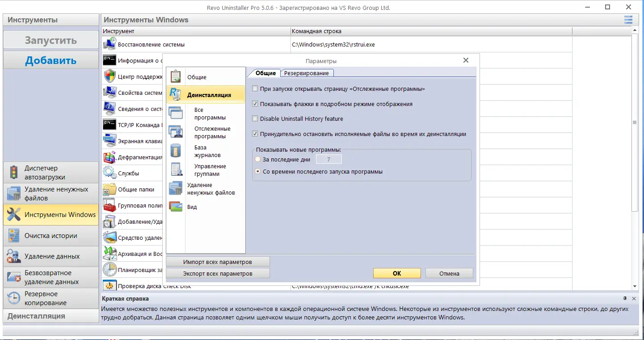Screen dimensions: 644x340
Task: Select Вид category icon in Параметры dialog
Action: coord(176,207)
